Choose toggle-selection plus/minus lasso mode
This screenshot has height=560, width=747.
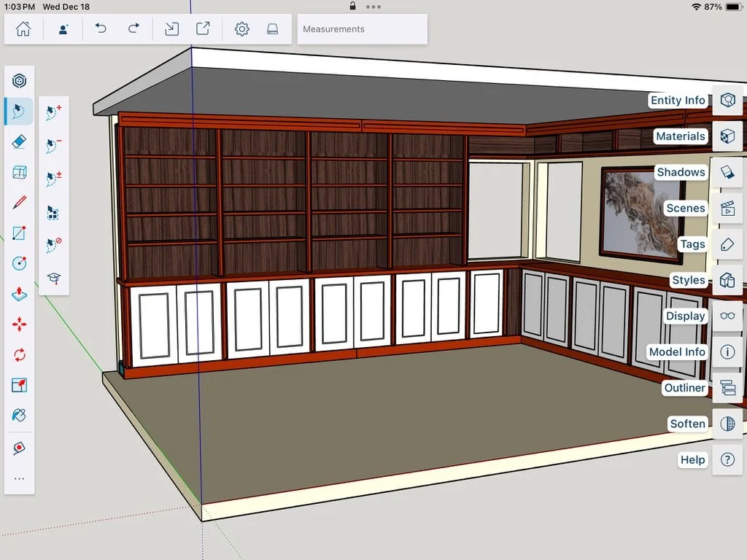coord(54,179)
